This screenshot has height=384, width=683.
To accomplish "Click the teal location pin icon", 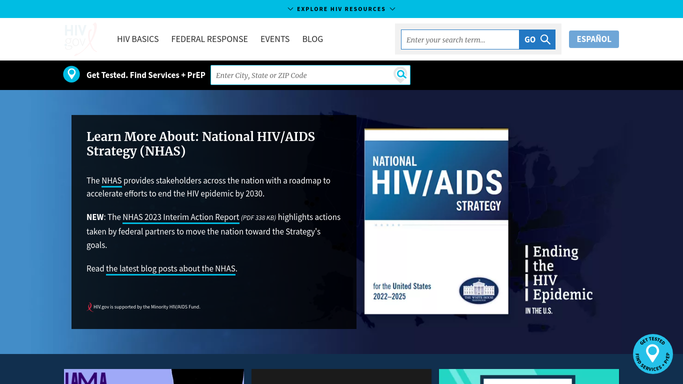I will click(71, 74).
